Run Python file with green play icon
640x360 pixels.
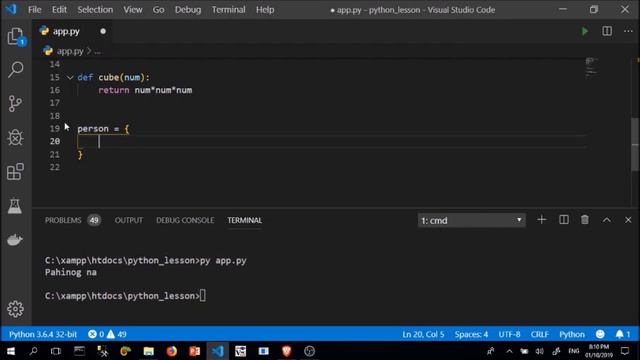pyautogui.click(x=584, y=31)
